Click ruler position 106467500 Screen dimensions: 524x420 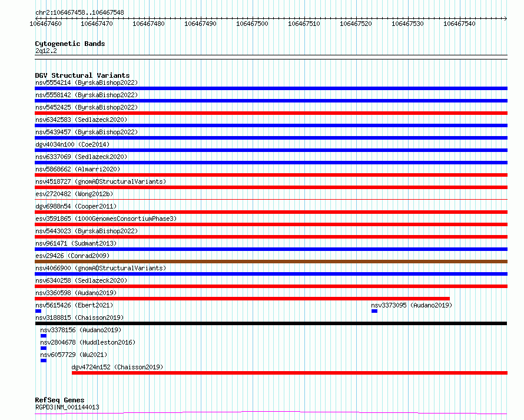[253, 24]
